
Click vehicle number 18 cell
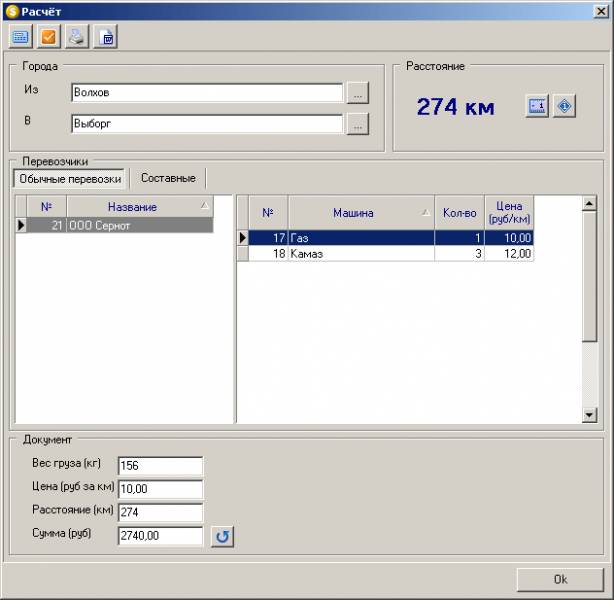pos(268,253)
